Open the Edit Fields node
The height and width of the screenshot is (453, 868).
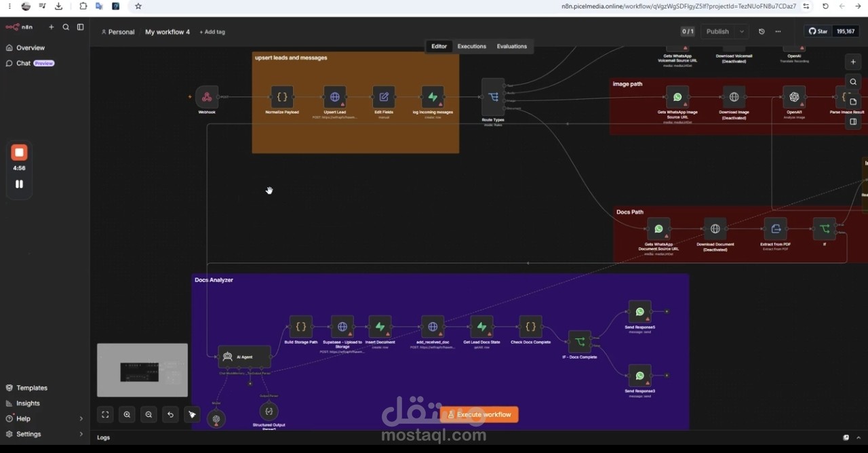coord(383,97)
